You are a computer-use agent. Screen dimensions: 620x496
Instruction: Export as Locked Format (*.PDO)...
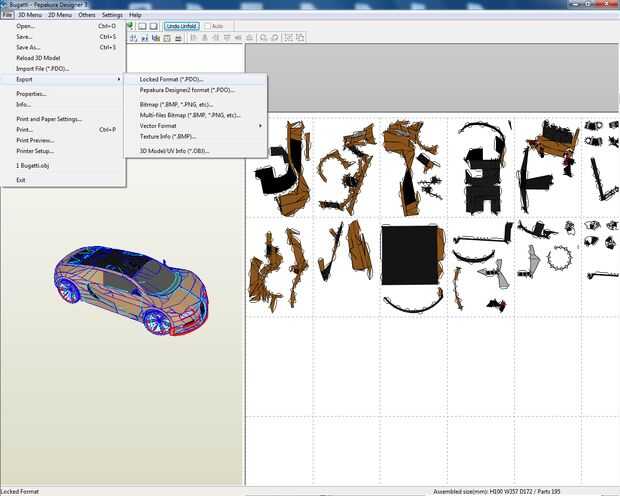click(195, 80)
